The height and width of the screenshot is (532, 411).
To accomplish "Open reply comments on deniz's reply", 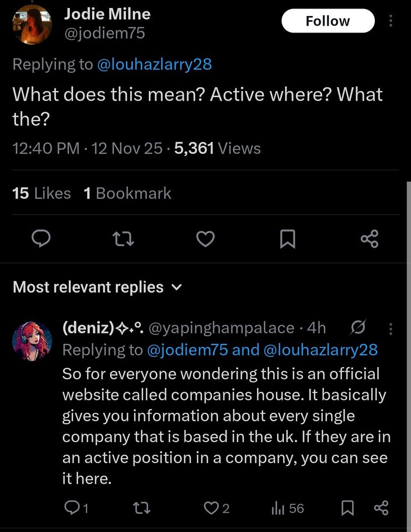I will pyautogui.click(x=71, y=508).
